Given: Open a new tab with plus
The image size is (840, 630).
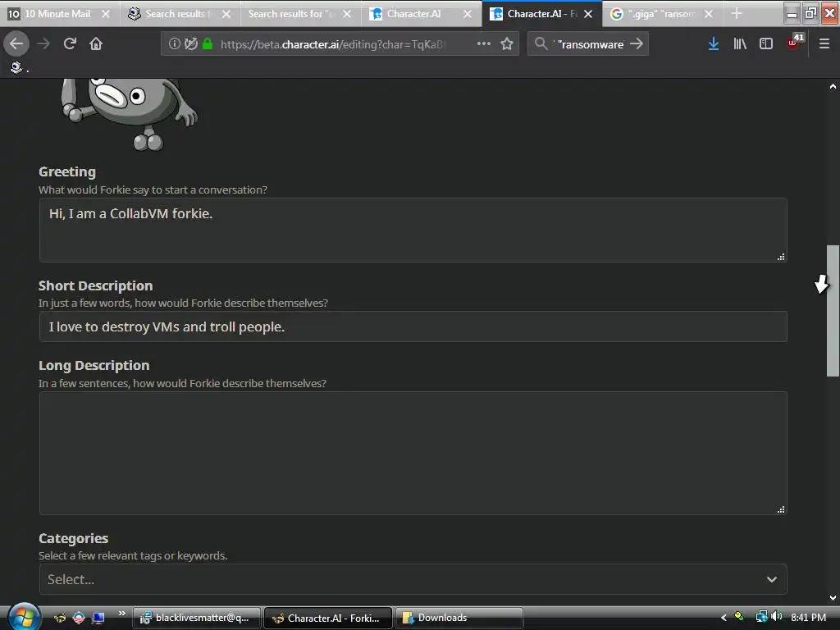Looking at the screenshot, I should coord(737,13).
